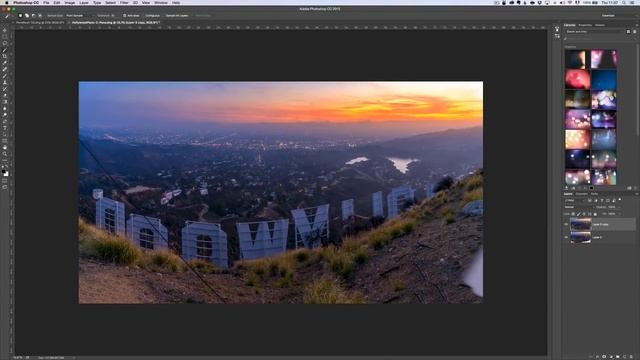The height and width of the screenshot is (360, 640).
Task: Select the Blur tool
Action: click(5, 109)
